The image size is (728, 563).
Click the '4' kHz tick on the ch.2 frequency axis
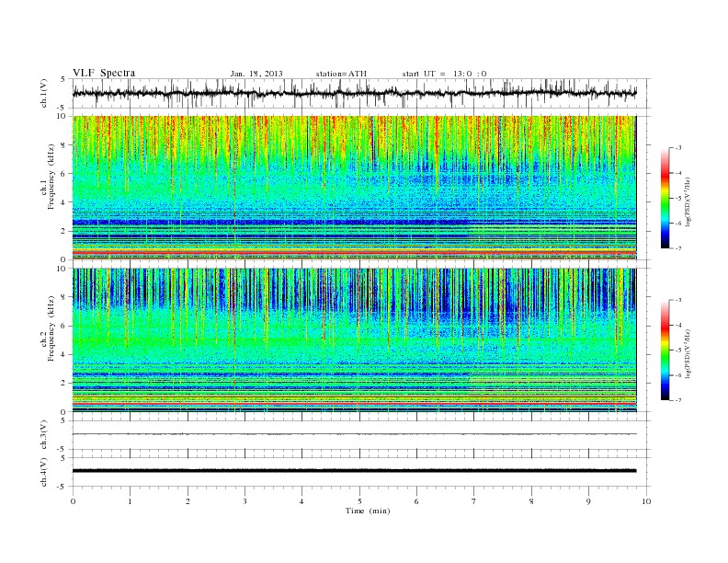pyautogui.click(x=65, y=354)
